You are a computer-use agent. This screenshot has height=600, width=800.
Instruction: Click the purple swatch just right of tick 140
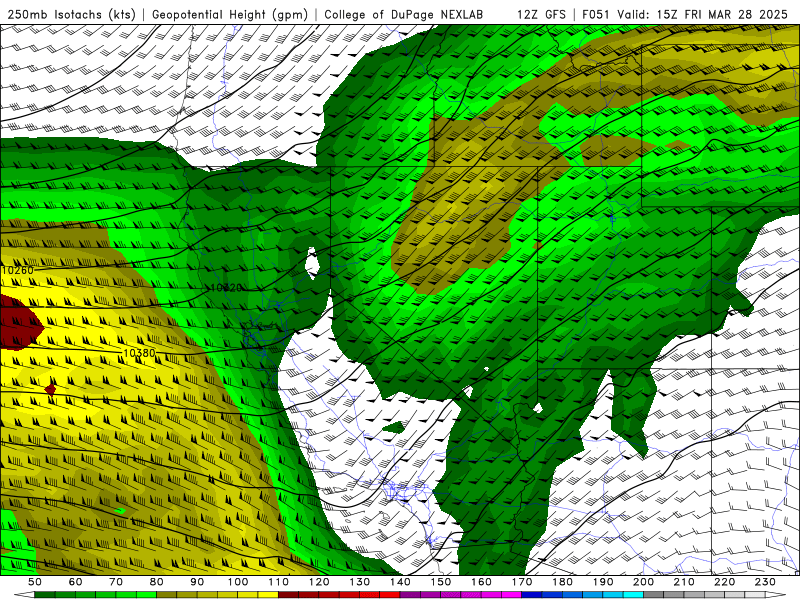(410, 595)
